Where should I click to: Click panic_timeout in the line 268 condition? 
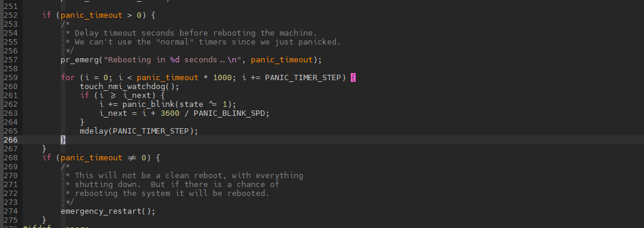coord(92,157)
